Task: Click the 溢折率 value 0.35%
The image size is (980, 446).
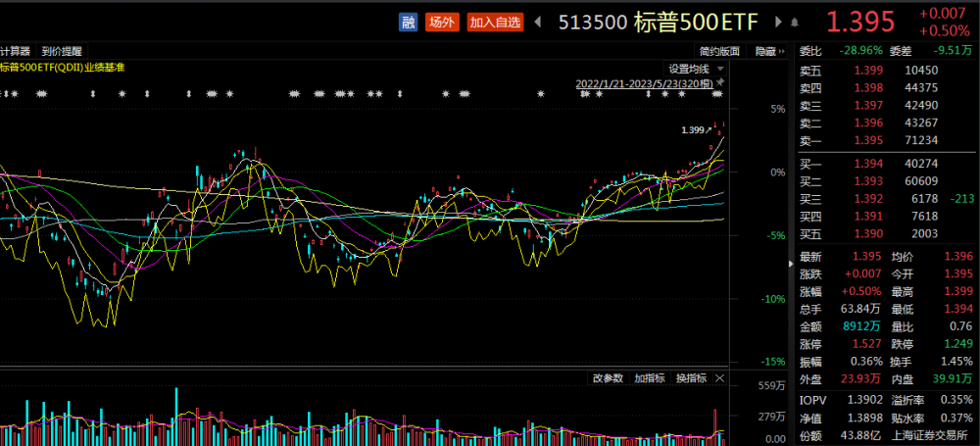Action: [x=956, y=400]
